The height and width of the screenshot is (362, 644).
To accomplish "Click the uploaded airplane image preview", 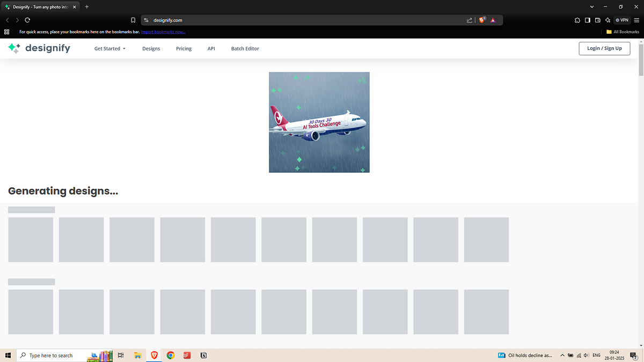I will [x=319, y=122].
